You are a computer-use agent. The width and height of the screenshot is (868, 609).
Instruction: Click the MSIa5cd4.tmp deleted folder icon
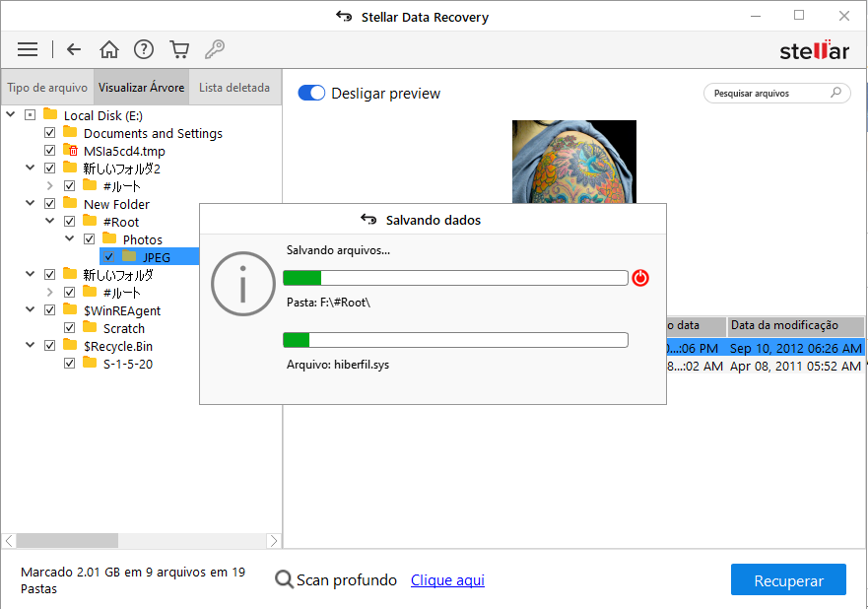pos(70,150)
